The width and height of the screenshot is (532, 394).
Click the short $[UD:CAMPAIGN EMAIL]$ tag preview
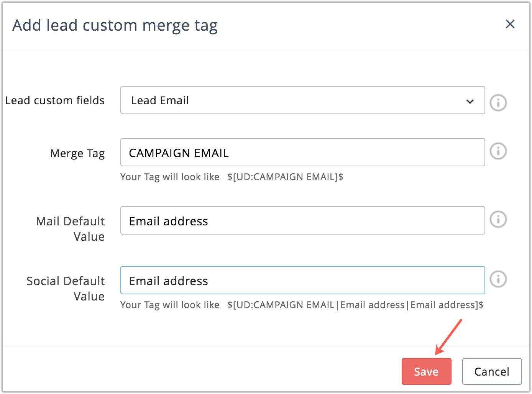[285, 177]
